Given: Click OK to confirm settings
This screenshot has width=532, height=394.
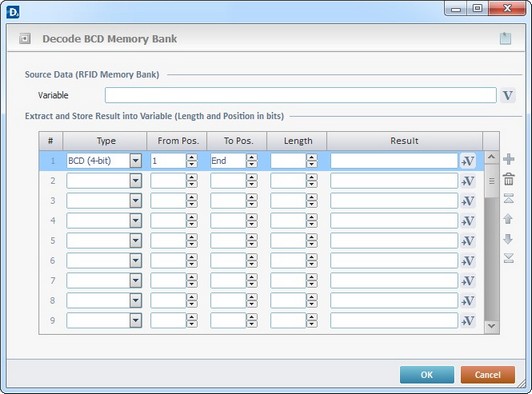Looking at the screenshot, I should (427, 375).
